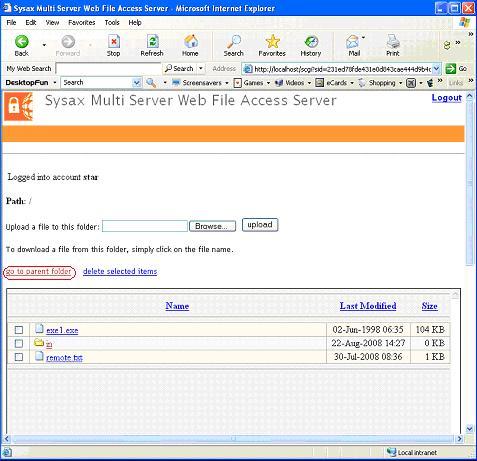
Task: Expand the Shopping dropdown arrow
Action: [400, 83]
